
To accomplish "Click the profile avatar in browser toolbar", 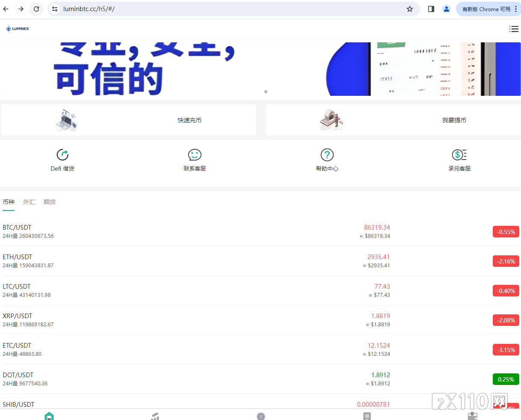I will click(x=446, y=9).
